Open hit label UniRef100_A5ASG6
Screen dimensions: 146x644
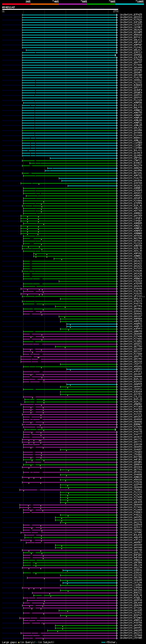point(131,35)
